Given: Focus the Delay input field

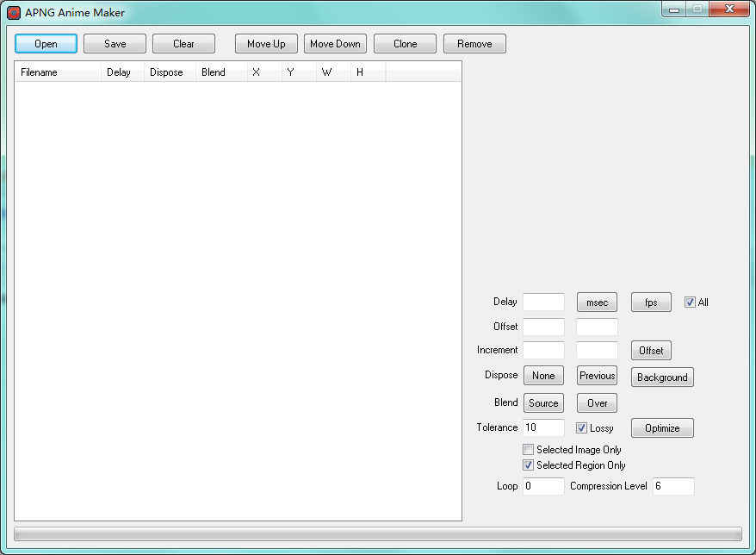Looking at the screenshot, I should pyautogui.click(x=543, y=302).
